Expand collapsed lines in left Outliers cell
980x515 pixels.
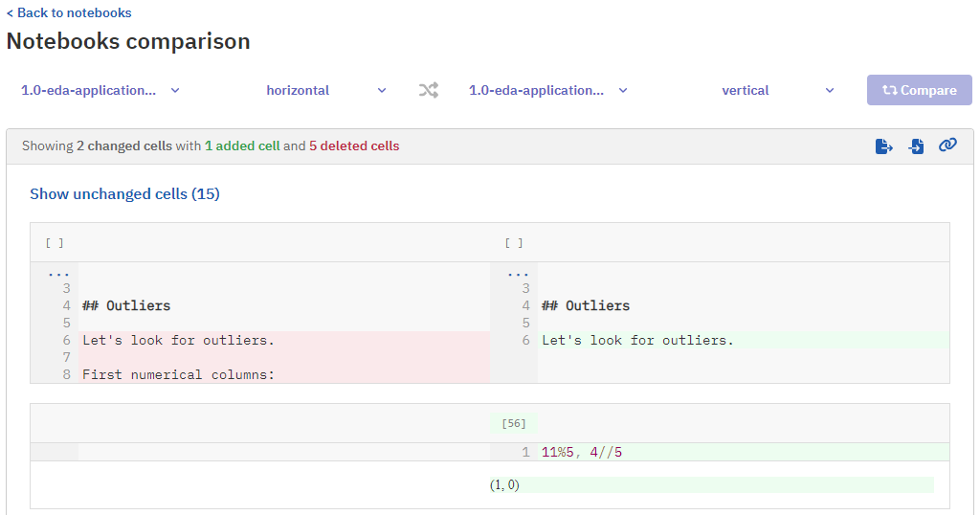(58, 274)
